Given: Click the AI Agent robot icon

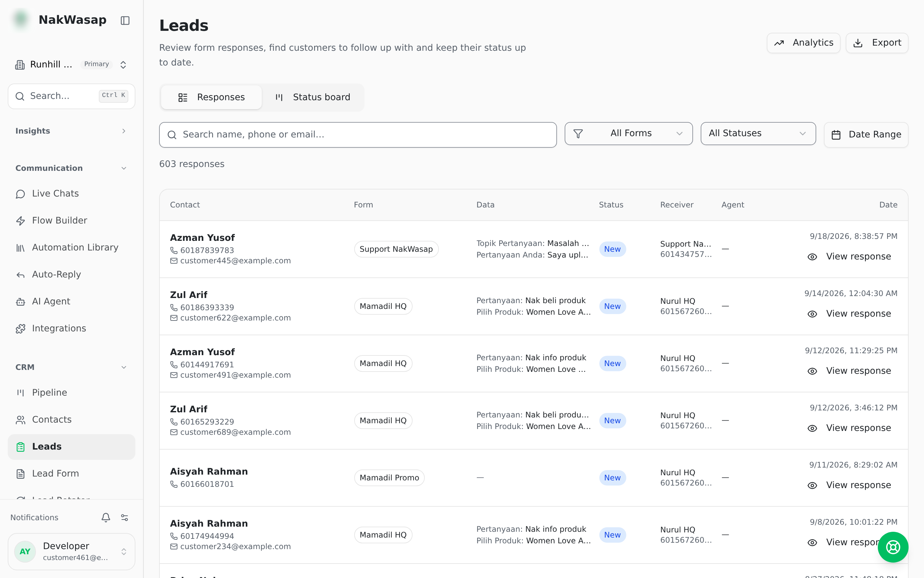Looking at the screenshot, I should pyautogui.click(x=21, y=302).
